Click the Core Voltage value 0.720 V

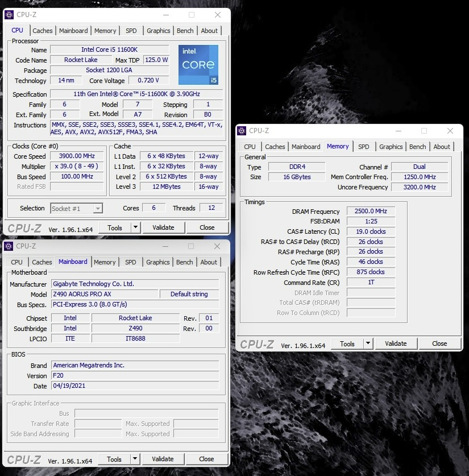click(x=148, y=80)
